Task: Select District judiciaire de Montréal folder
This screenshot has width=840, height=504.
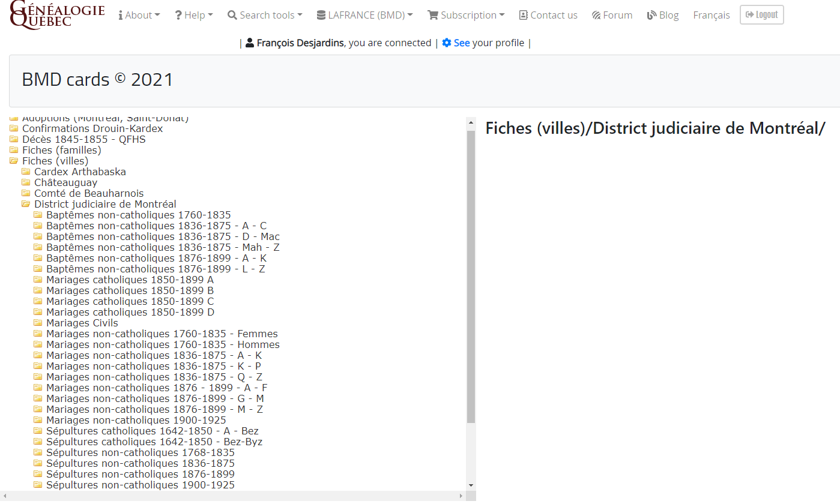Action: (x=105, y=204)
